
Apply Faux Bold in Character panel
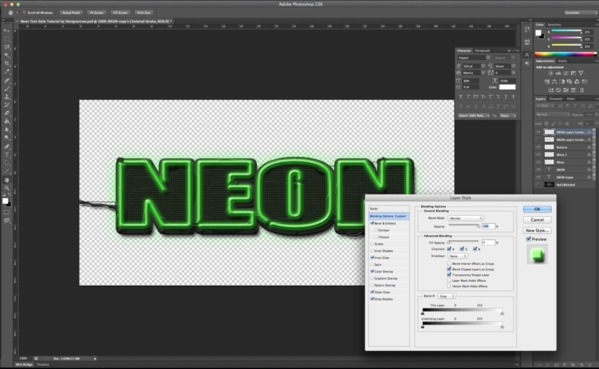coord(461,97)
